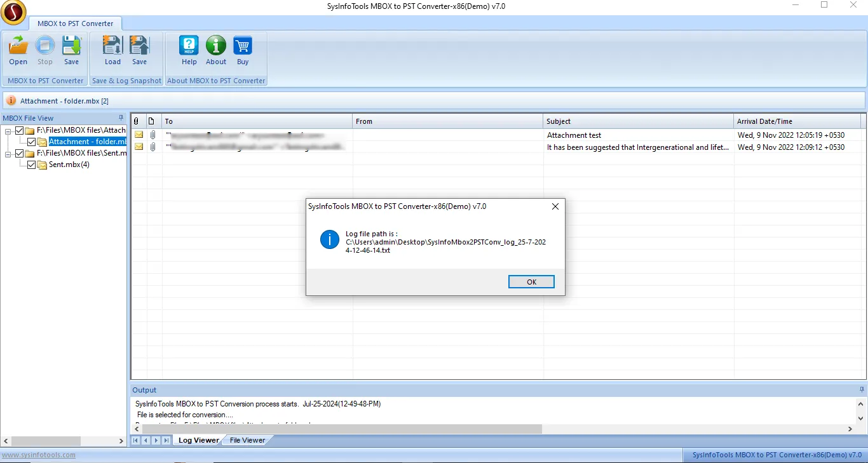Close the log file path dialog with X
This screenshot has width=868, height=463.
tap(555, 206)
